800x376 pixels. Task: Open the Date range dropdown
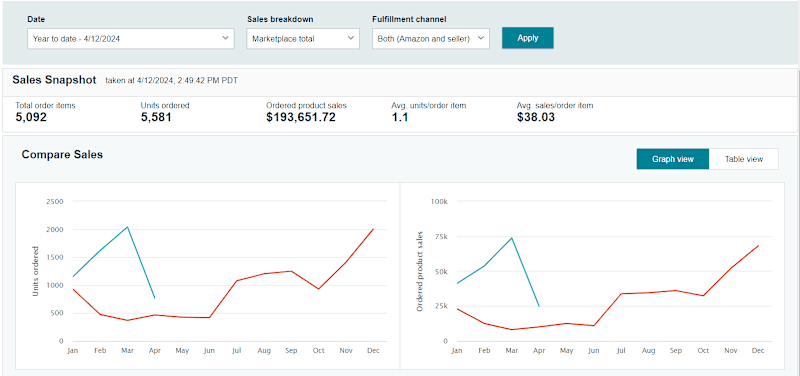point(131,38)
